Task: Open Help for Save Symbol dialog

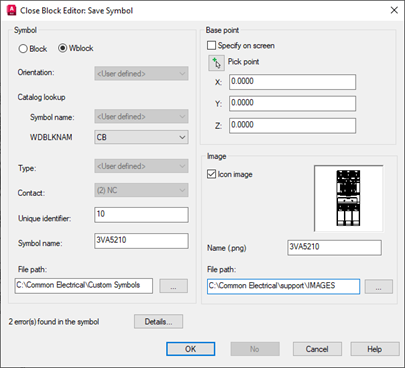Action: tap(375, 349)
